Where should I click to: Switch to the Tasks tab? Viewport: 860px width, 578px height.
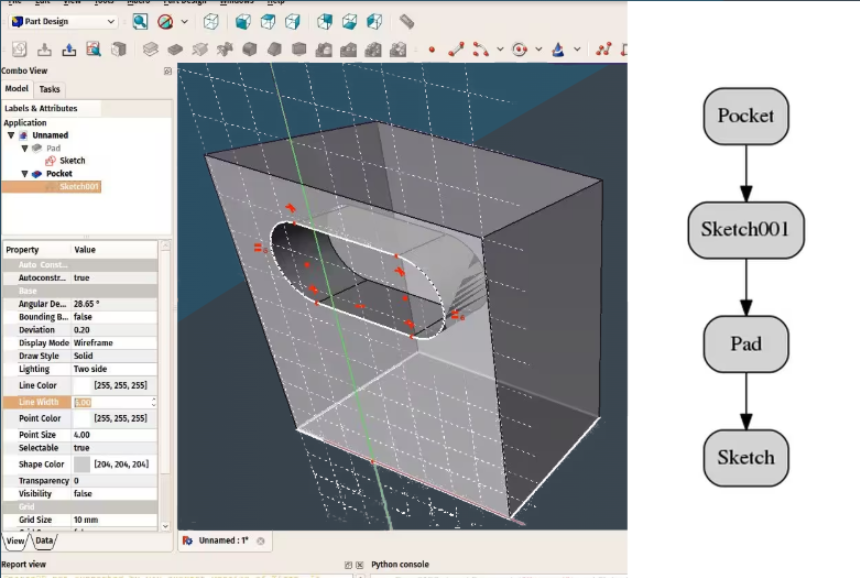49,89
